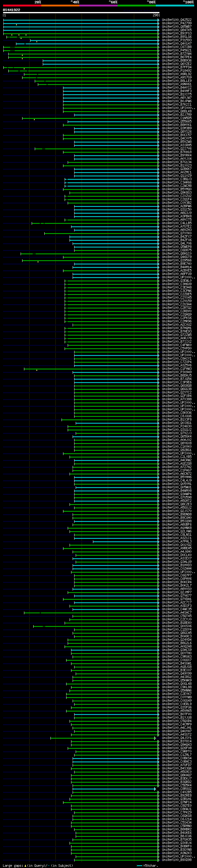Open hit UniRef100_Q84TK5
197x868 pixels.
tap(176, 30)
